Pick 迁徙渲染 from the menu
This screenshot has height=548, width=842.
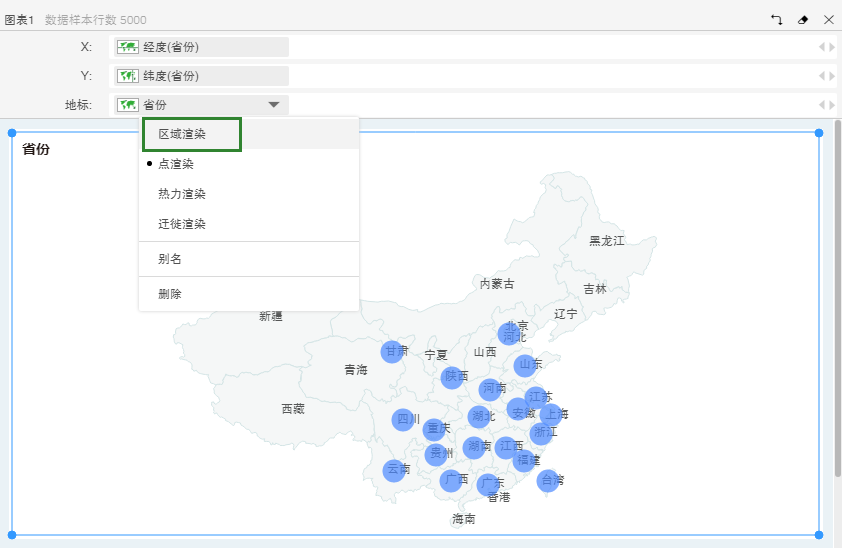[182, 224]
